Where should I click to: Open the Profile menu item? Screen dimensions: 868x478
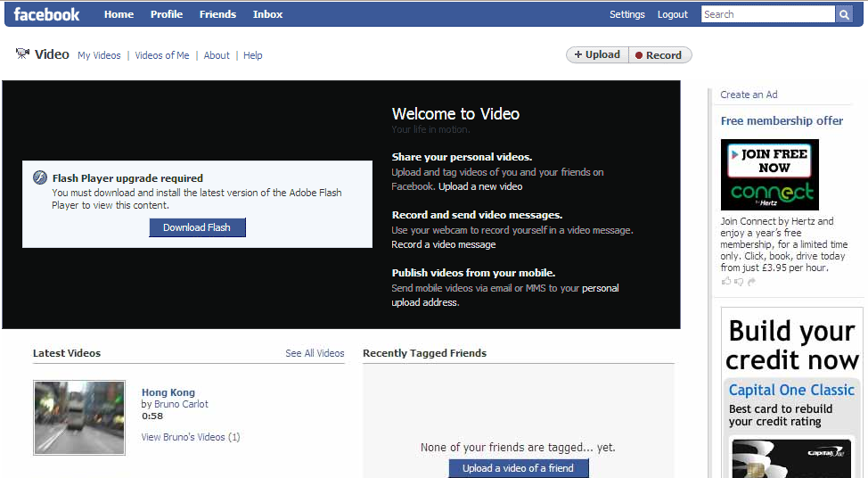(166, 14)
